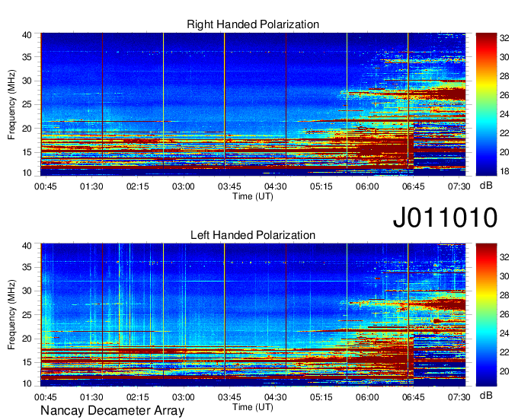Click the "07:30" time tick of Right Handed plot
518x420 pixels.
pos(459,186)
